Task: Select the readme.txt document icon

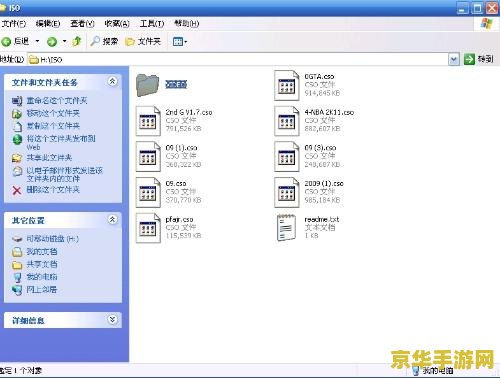Action: coord(286,228)
